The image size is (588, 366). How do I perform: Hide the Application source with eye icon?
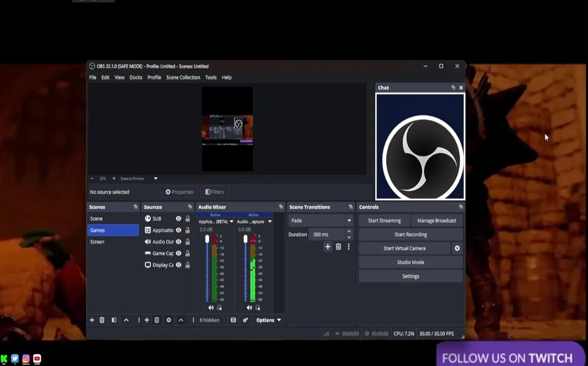coord(178,230)
